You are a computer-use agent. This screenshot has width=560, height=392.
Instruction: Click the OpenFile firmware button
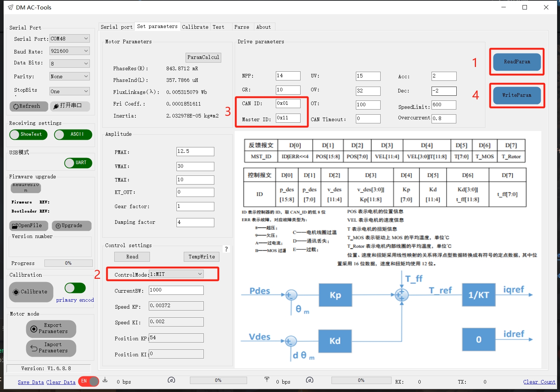28,226
